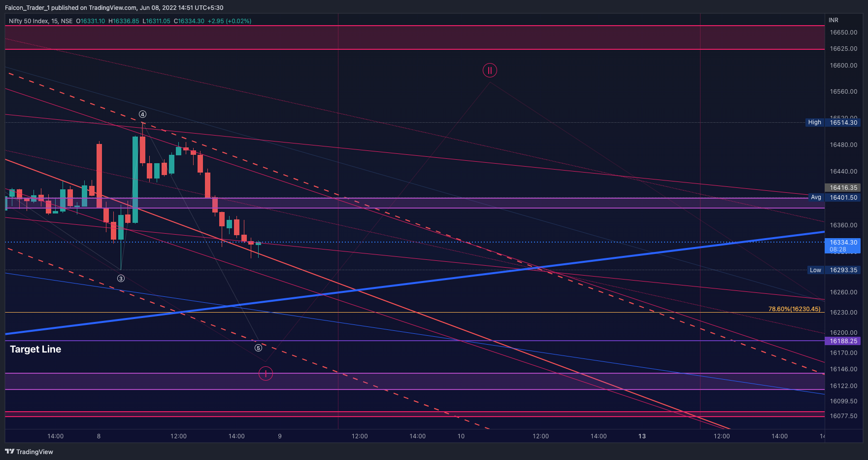This screenshot has width=868, height=460.
Task: Click the Nifty 50 Index symbol title
Action: tap(40, 21)
